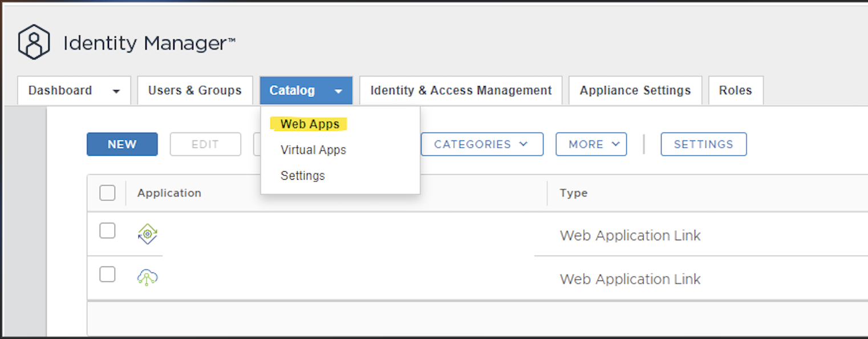Click Web Application Link in the second row
This screenshot has height=339, width=868.
coord(630,279)
